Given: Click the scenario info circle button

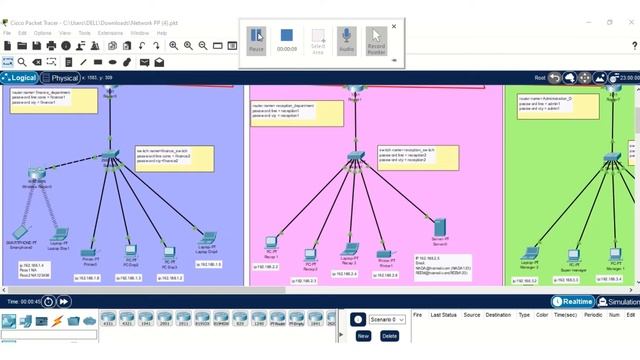Looking at the screenshot, I should click(x=358, y=320).
